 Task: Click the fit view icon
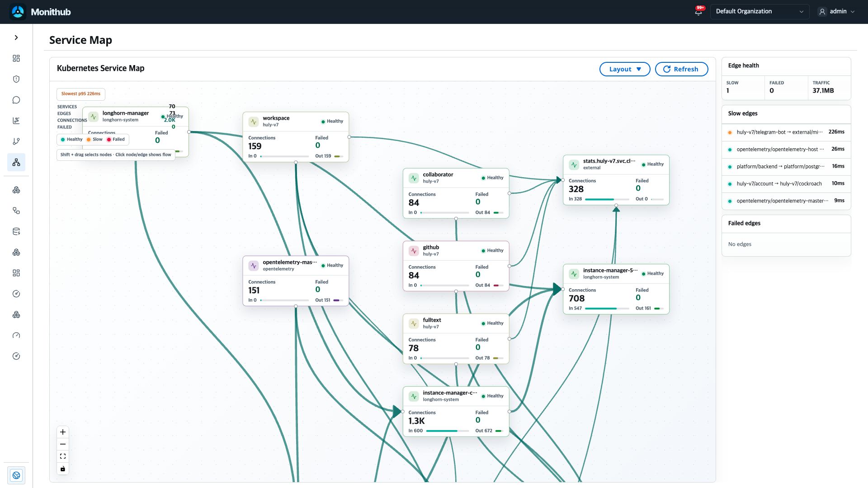(x=63, y=456)
